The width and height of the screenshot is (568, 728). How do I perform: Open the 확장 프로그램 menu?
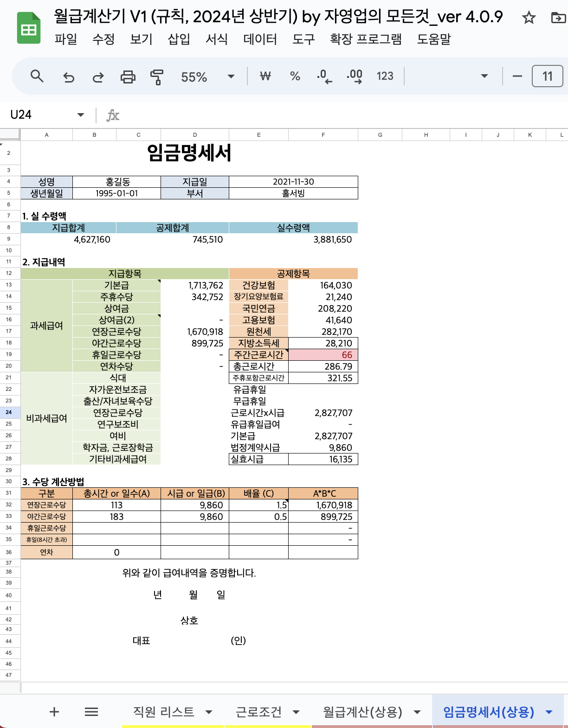(366, 39)
